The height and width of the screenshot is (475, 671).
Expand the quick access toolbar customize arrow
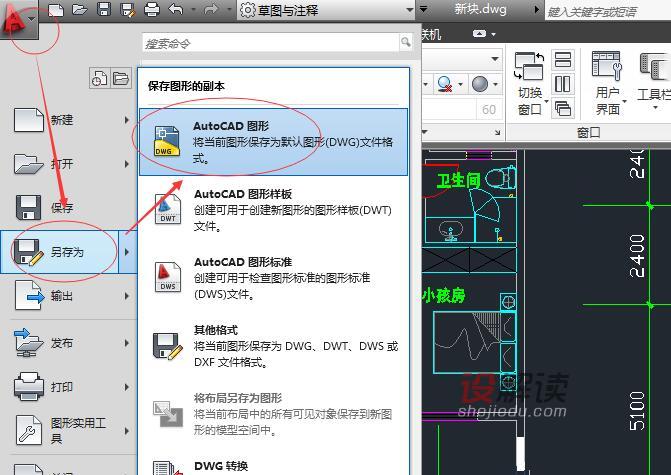point(423,9)
